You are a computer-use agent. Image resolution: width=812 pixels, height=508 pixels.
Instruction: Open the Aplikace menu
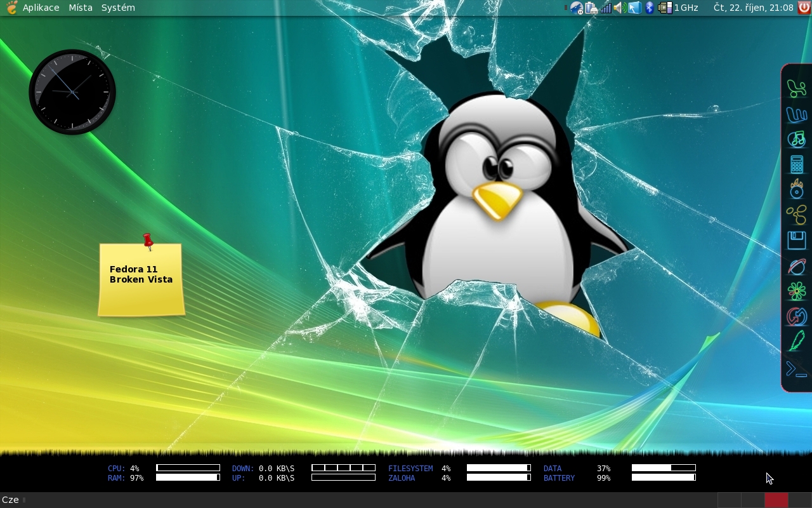41,8
